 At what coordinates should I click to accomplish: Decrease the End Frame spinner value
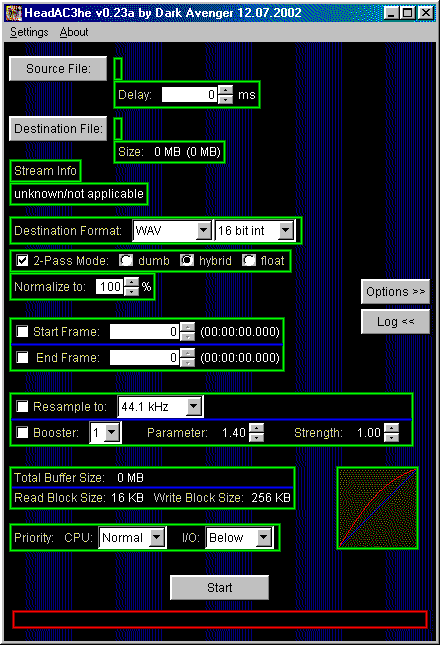(188, 362)
